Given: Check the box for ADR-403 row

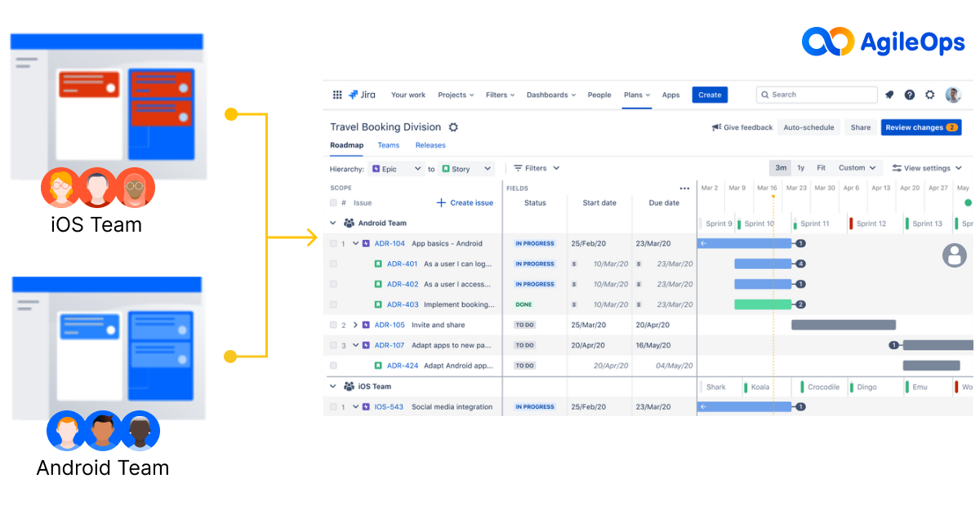Looking at the screenshot, I should (x=333, y=305).
